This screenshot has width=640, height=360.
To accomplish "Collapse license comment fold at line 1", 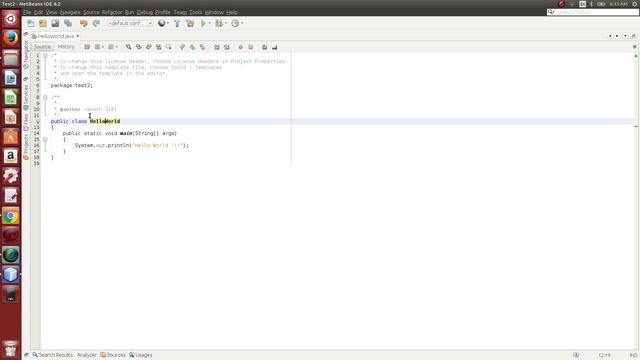I will [45, 56].
